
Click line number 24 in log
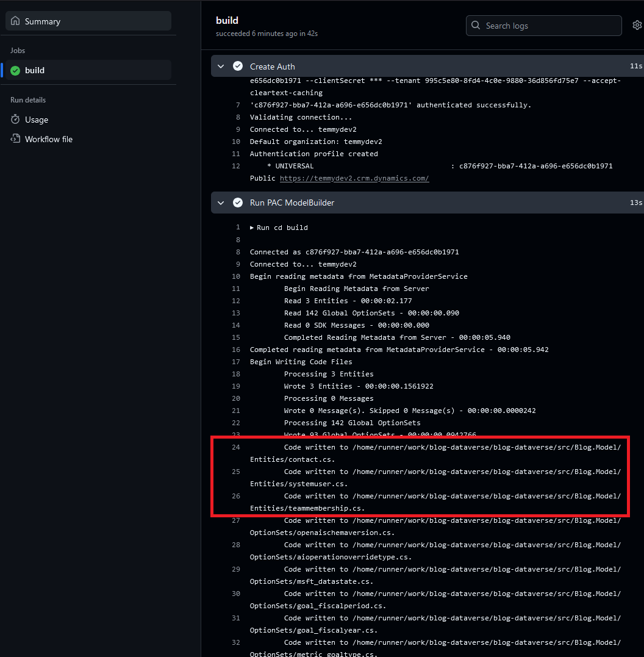click(236, 447)
